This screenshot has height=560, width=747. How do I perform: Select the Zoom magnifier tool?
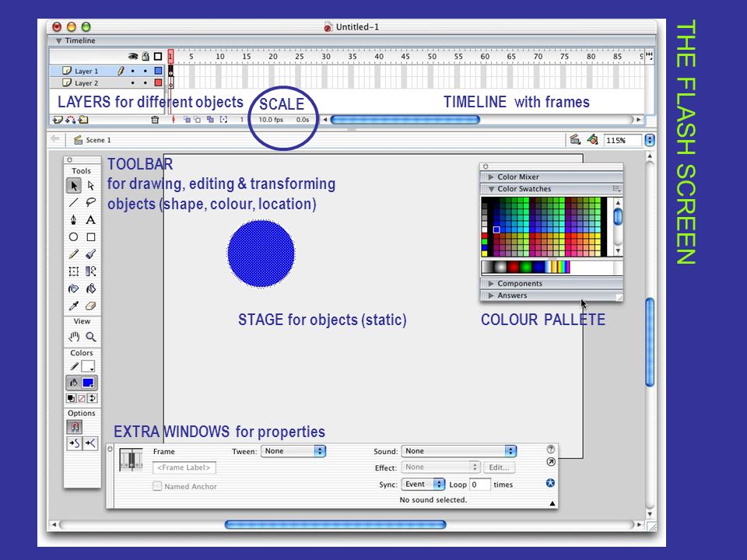click(x=90, y=337)
